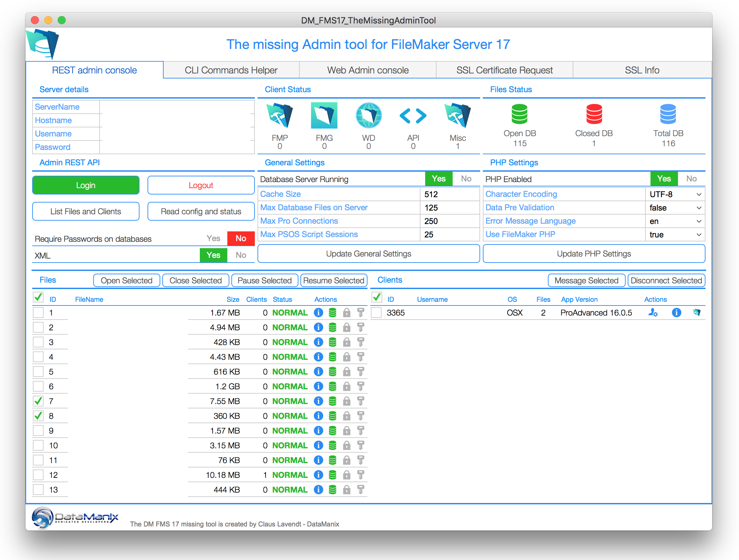Click Disconnect Selected clients button

(x=667, y=280)
